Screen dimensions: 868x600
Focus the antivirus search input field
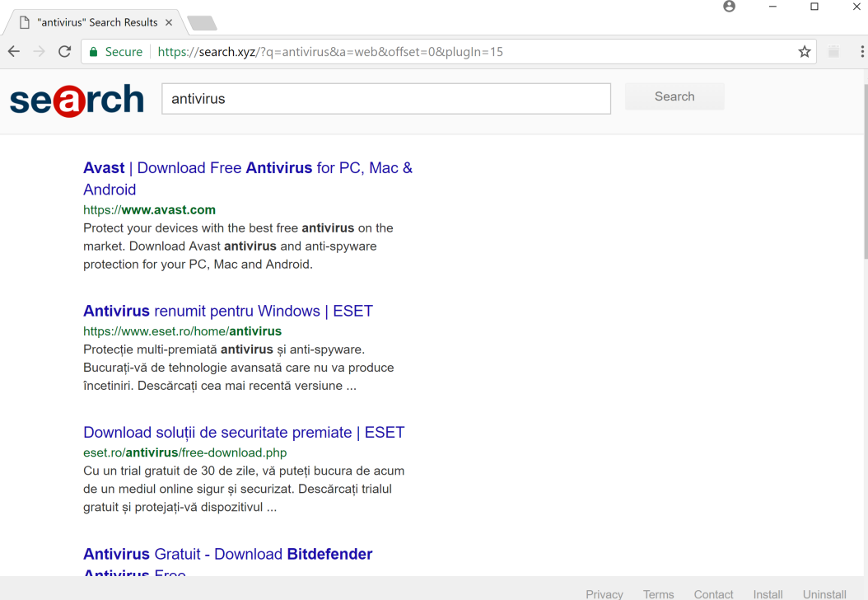click(x=386, y=99)
